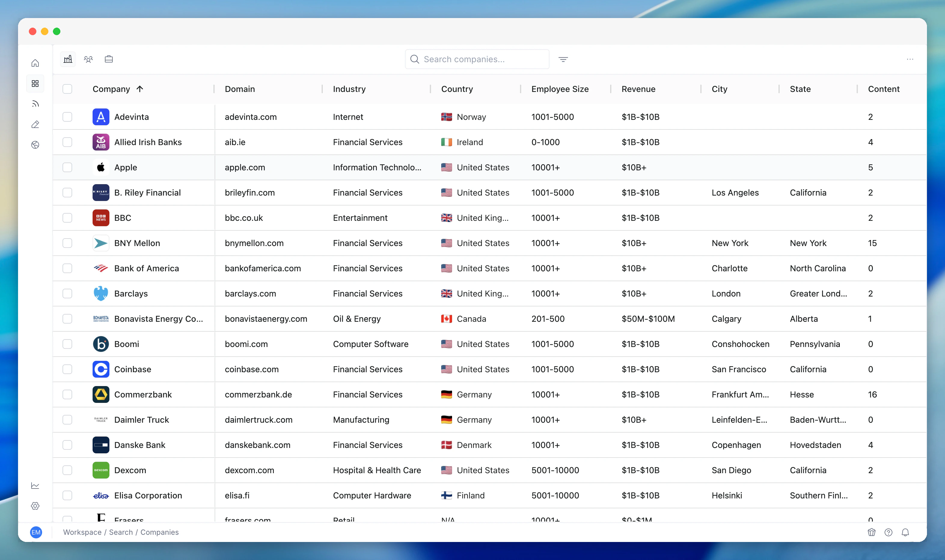This screenshot has height=560, width=945.
Task: Open the Home icon in sidebar
Action: tap(35, 63)
